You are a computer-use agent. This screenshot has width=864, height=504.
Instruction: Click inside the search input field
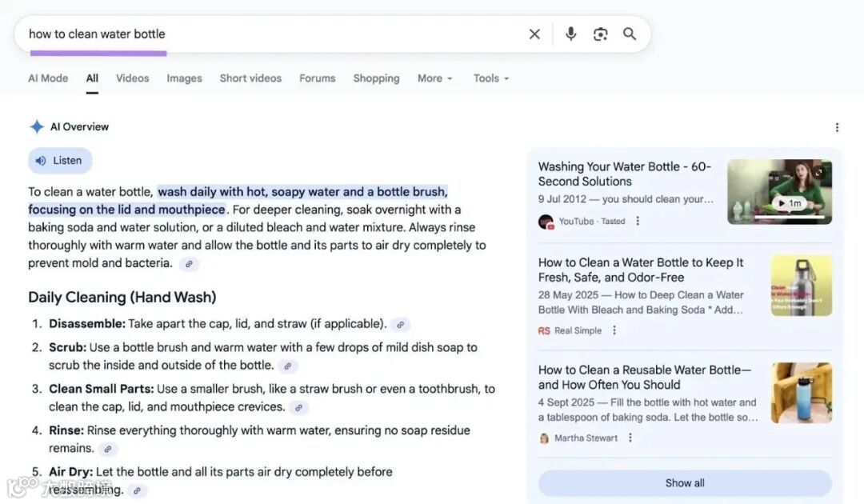point(272,34)
